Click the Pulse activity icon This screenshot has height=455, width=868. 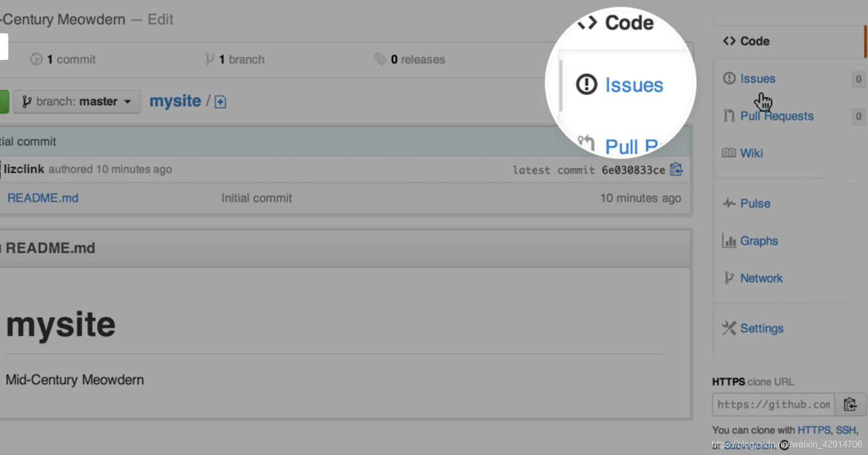[x=729, y=203]
